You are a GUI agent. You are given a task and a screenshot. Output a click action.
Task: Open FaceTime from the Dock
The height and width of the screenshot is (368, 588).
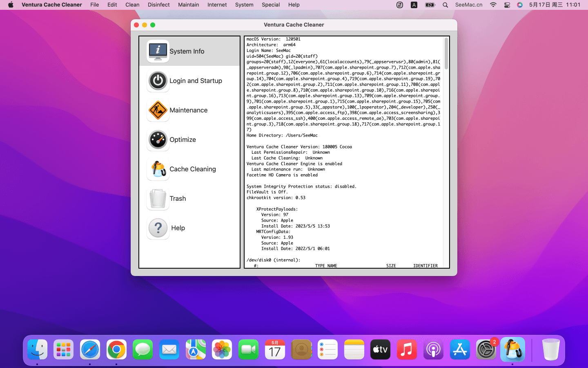point(248,350)
